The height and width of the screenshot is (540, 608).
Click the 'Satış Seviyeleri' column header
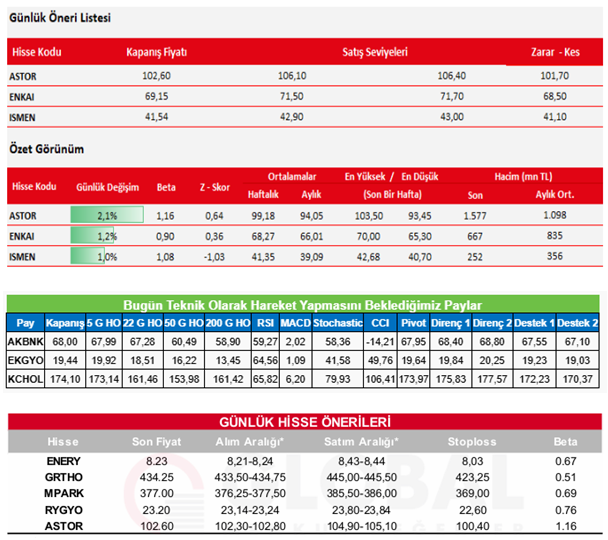click(x=375, y=52)
